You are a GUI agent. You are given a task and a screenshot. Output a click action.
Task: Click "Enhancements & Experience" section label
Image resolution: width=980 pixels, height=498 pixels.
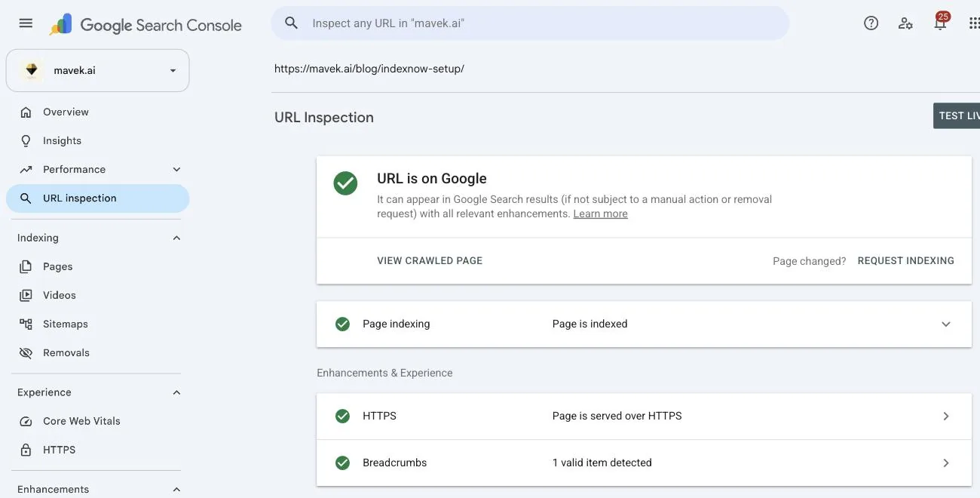(x=384, y=373)
